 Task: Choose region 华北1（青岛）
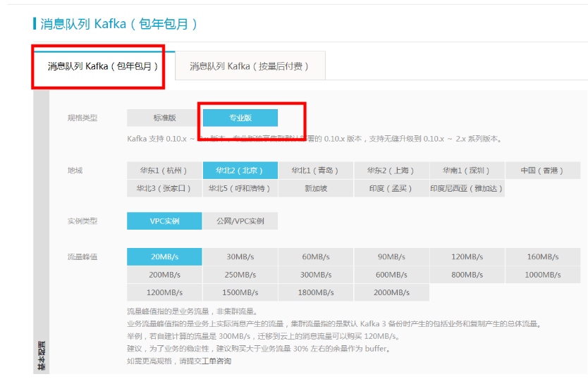tap(316, 170)
